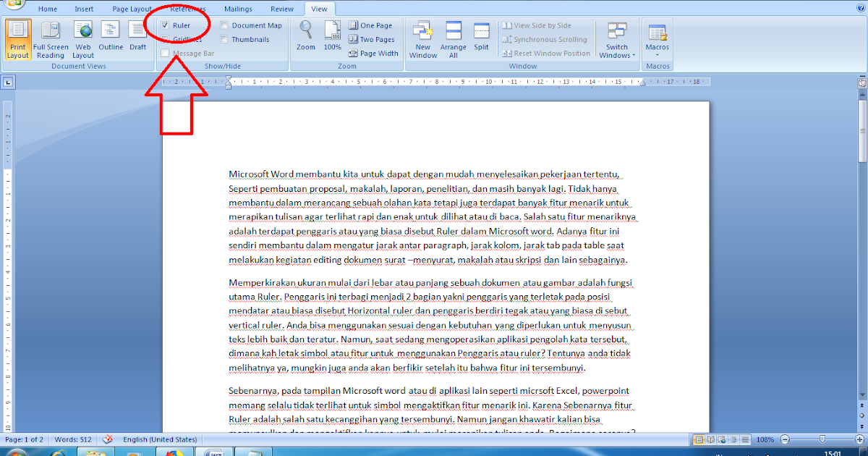Click the 108% zoom level button
The width and height of the screenshot is (868, 456).
(765, 439)
